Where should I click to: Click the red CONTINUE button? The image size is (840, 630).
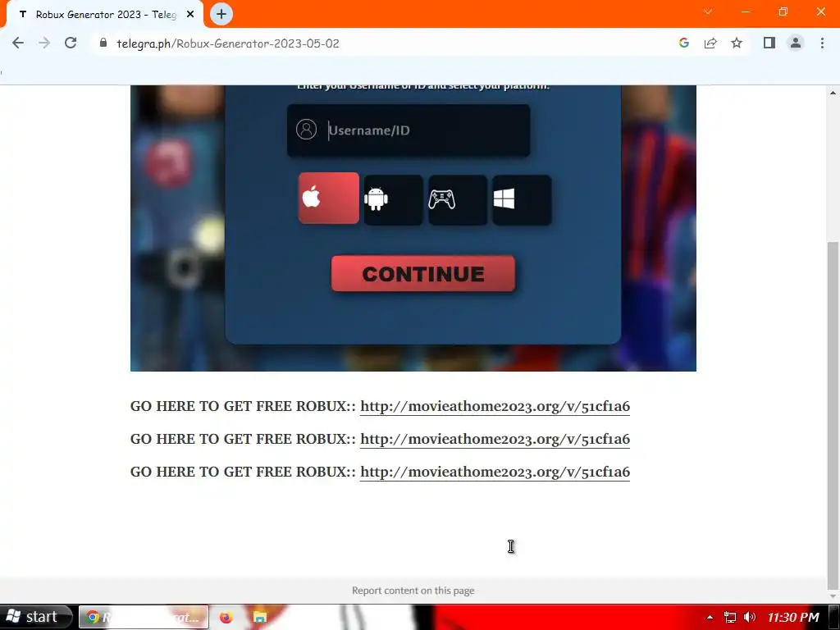point(423,274)
